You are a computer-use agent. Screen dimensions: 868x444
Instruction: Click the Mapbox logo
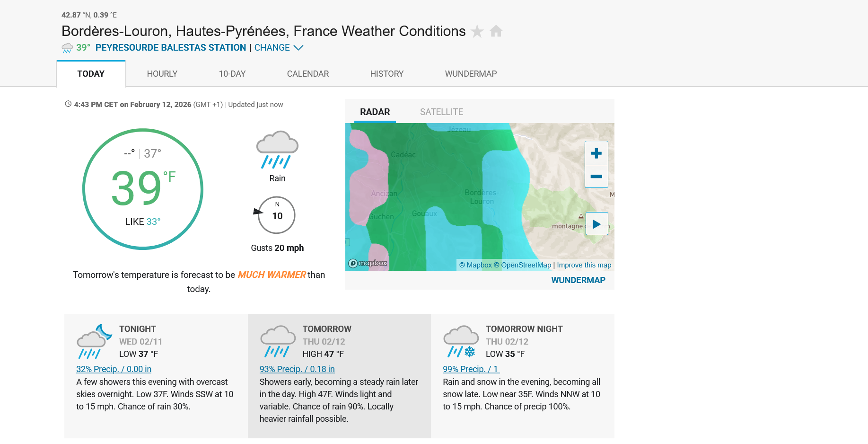pos(368,263)
